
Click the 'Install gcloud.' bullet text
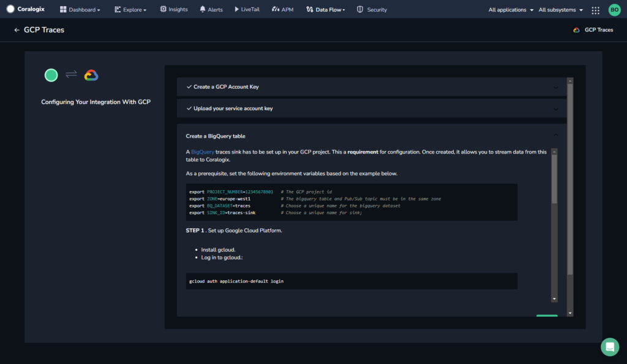[219, 250]
